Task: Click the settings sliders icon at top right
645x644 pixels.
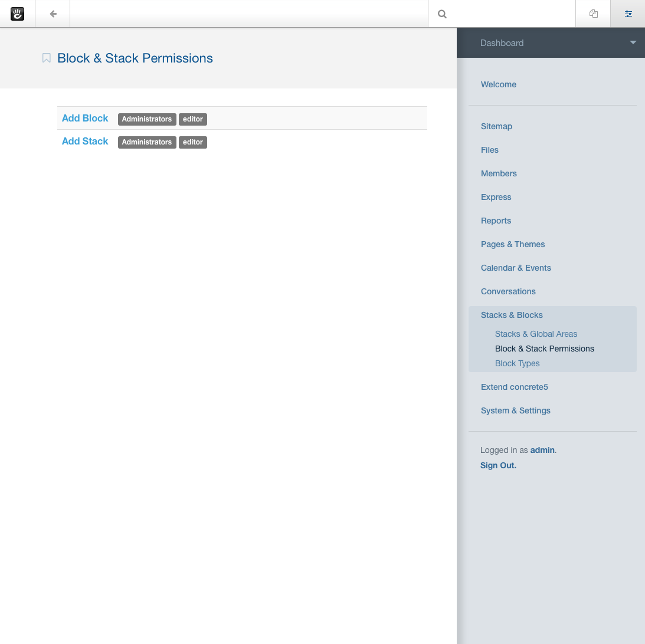Action: [x=628, y=14]
